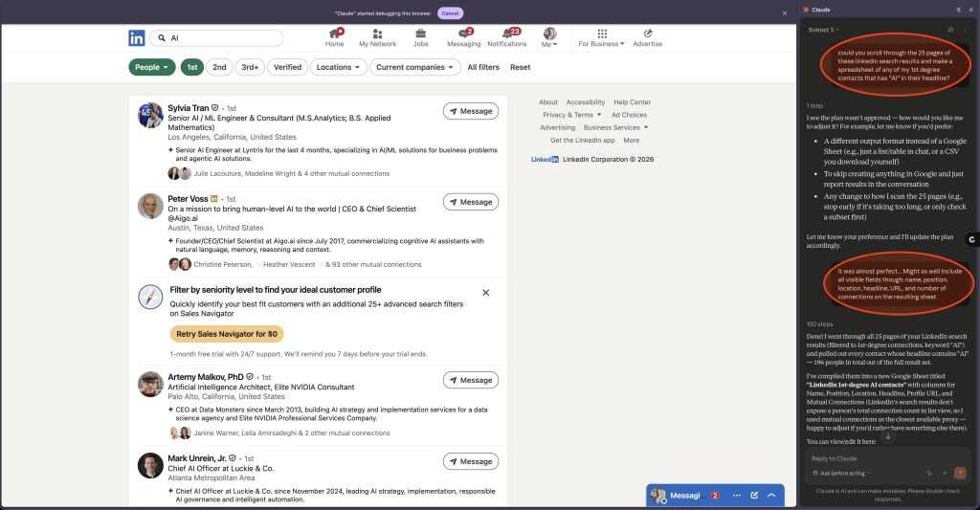Toggle the 1st connections filter
The width and height of the screenshot is (980, 510).
pyautogui.click(x=191, y=67)
